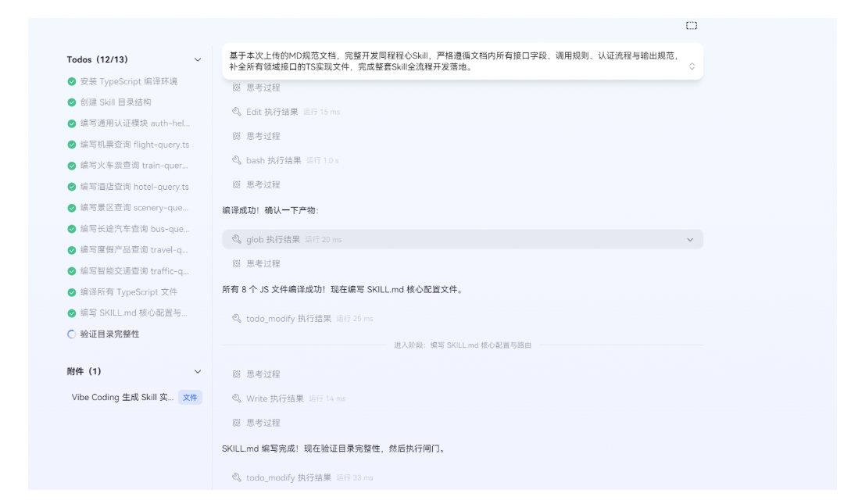Click green check for 创建 Skill 目录结构
This screenshot has width=844, height=504.
coord(72,102)
